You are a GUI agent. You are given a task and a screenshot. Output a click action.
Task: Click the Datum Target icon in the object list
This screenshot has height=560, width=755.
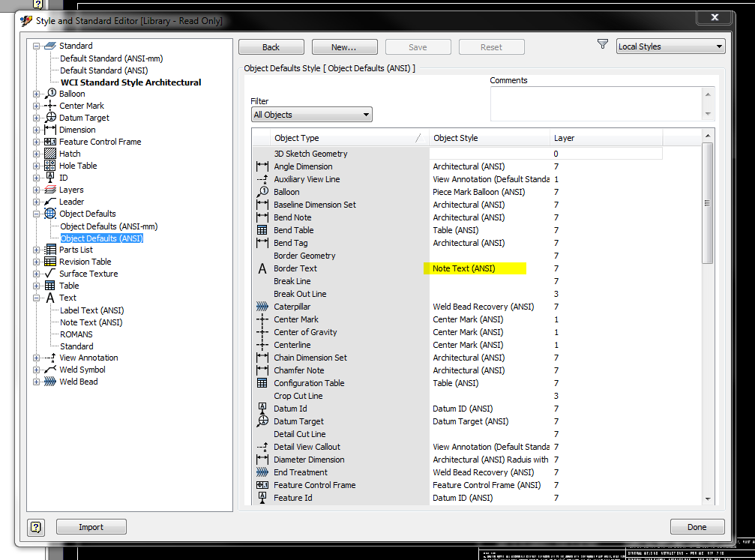tap(261, 421)
